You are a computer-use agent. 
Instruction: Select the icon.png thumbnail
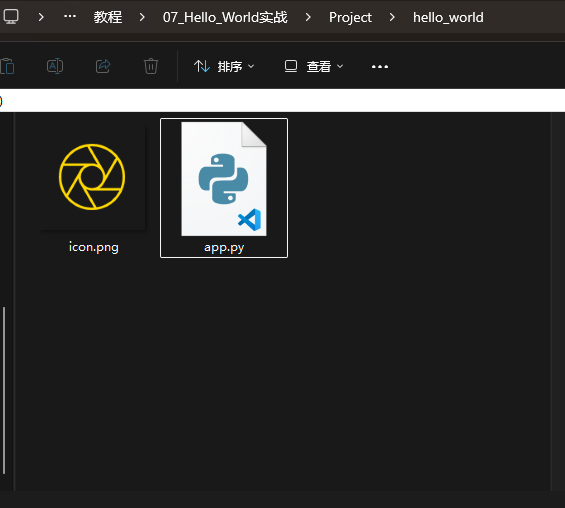pyautogui.click(x=92, y=177)
